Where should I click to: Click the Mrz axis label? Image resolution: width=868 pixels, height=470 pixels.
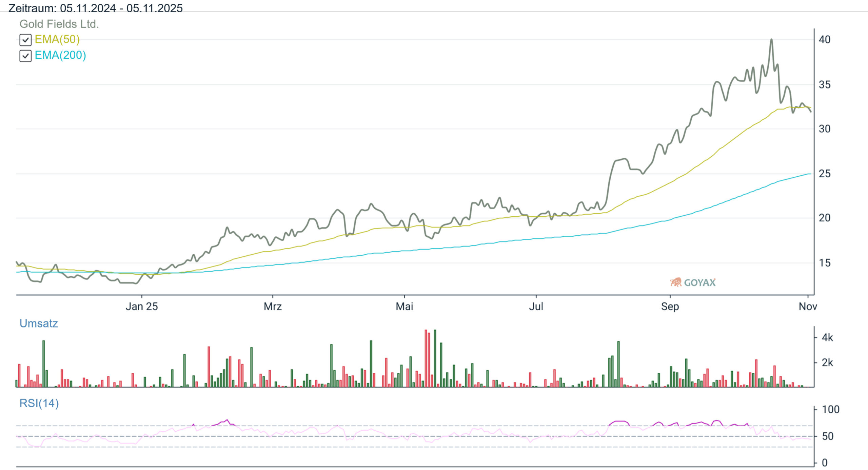[x=273, y=306]
